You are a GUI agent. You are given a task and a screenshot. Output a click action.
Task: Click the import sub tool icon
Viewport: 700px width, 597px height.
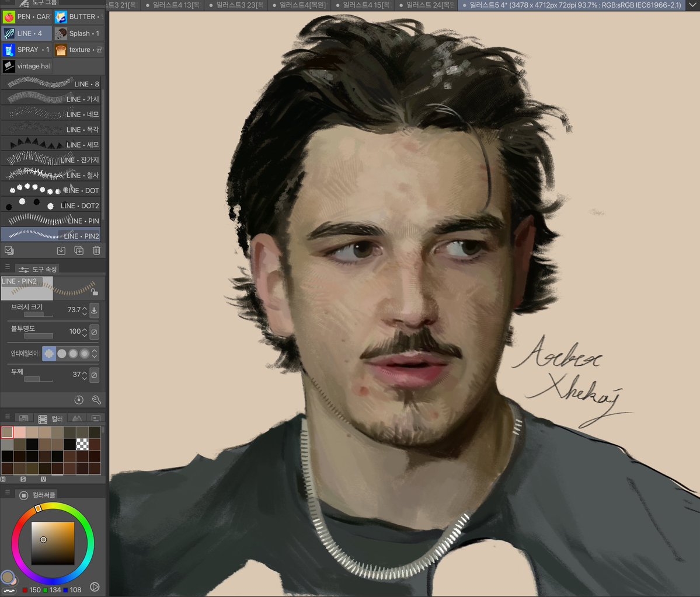pyautogui.click(x=61, y=251)
